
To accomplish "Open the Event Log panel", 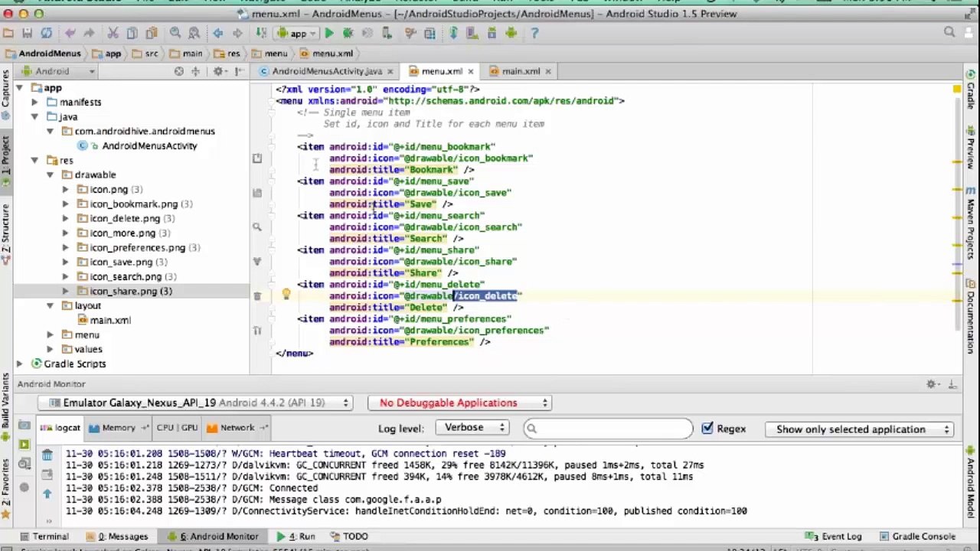I will point(835,536).
